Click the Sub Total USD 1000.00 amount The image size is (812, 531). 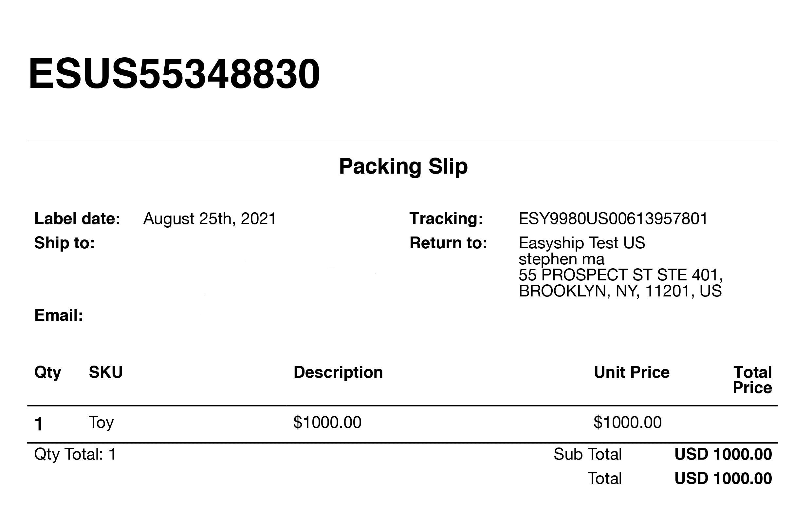723,454
